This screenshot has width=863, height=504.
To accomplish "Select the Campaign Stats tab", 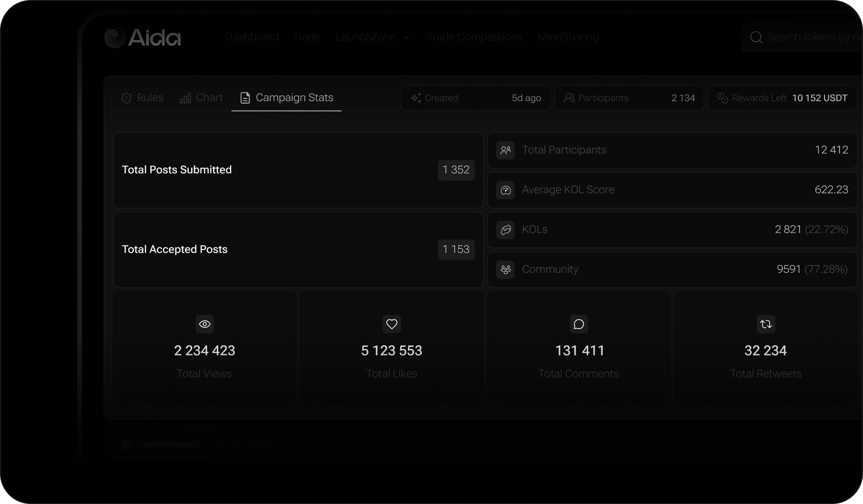I will coord(287,98).
